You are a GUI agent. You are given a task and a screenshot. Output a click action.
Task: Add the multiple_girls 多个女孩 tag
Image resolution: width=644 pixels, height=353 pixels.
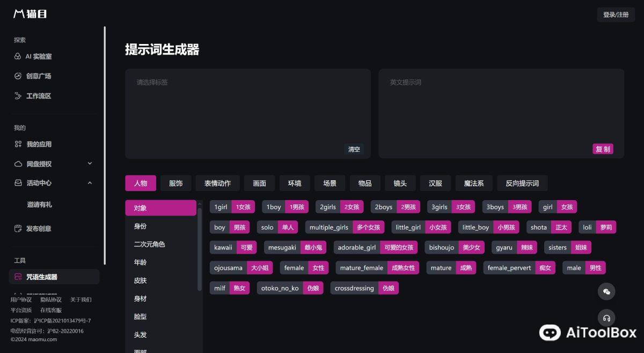345,227
